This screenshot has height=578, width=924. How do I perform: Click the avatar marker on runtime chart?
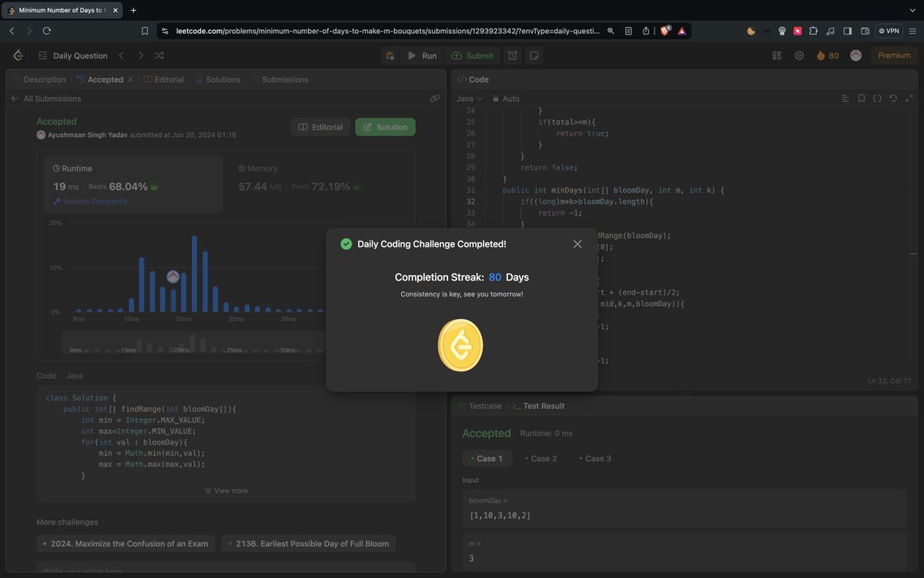pyautogui.click(x=173, y=277)
